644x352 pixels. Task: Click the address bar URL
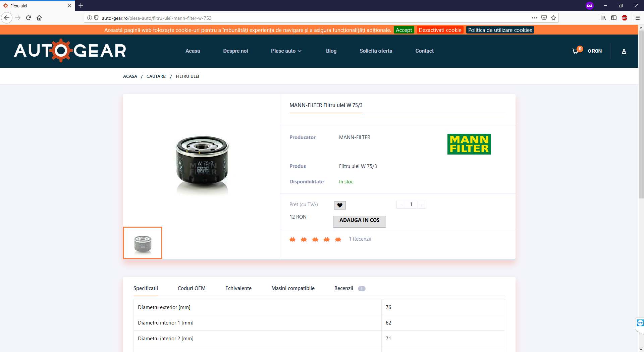pyautogui.click(x=157, y=18)
